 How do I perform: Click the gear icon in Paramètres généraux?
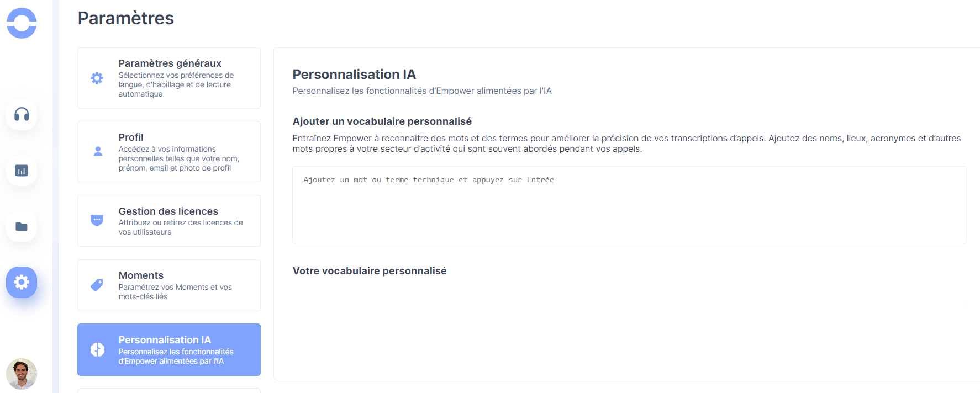click(97, 78)
